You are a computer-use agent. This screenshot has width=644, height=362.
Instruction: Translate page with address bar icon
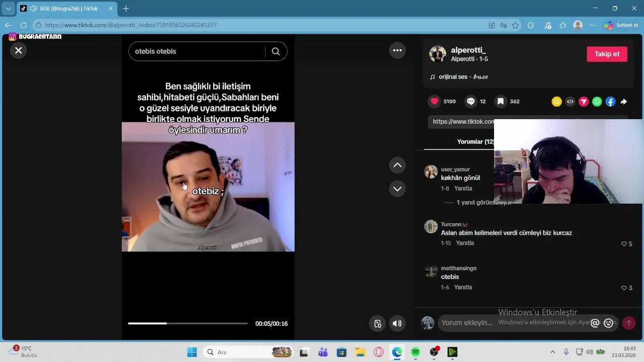click(x=504, y=25)
